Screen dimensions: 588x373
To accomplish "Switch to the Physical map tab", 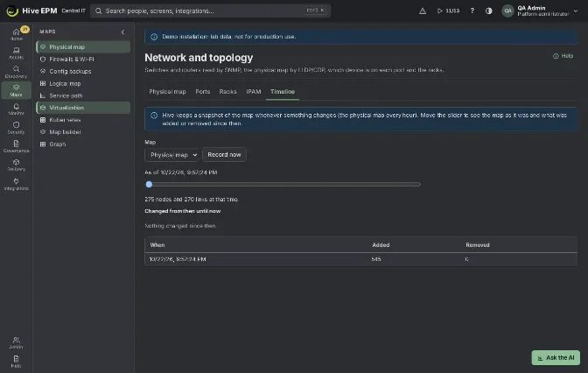I will pyautogui.click(x=167, y=92).
